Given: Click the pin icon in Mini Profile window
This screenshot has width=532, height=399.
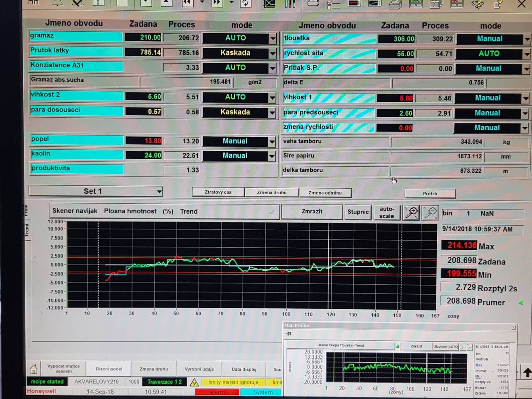Looking at the screenshot, I should coord(289,334).
